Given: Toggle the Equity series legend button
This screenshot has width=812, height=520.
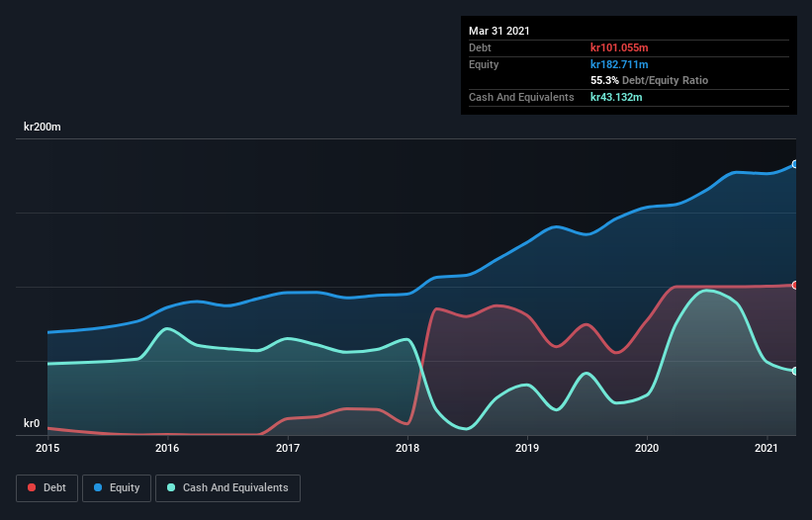Looking at the screenshot, I should (117, 488).
